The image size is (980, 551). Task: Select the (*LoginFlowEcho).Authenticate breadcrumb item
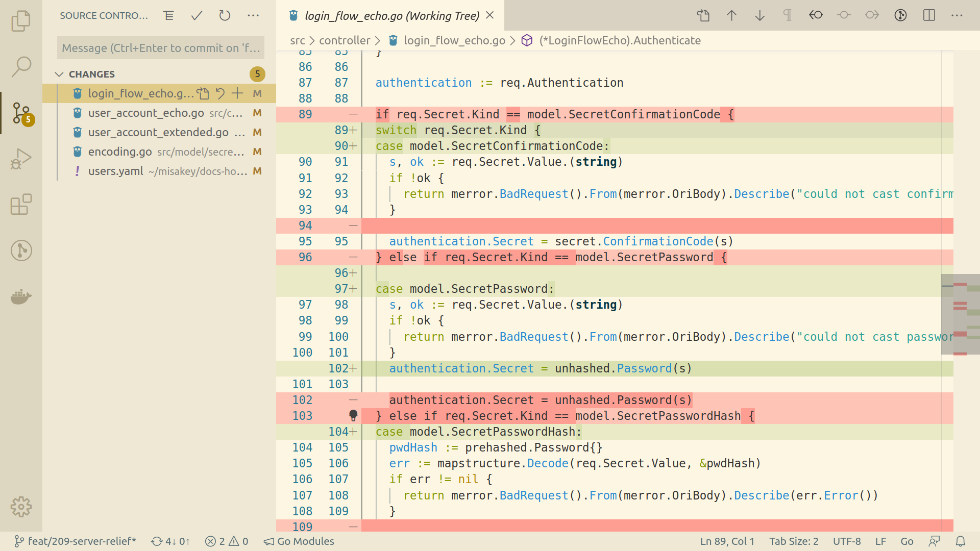pyautogui.click(x=619, y=40)
